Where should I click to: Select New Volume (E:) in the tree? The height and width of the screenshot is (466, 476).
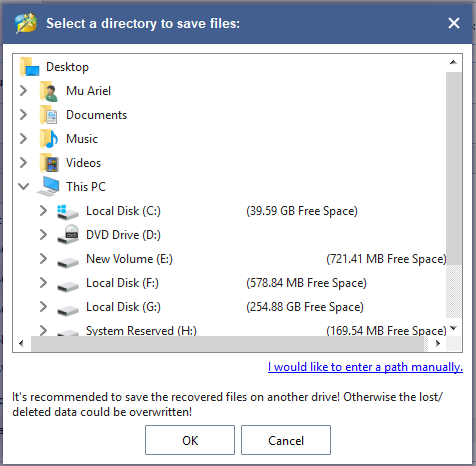coord(129,259)
